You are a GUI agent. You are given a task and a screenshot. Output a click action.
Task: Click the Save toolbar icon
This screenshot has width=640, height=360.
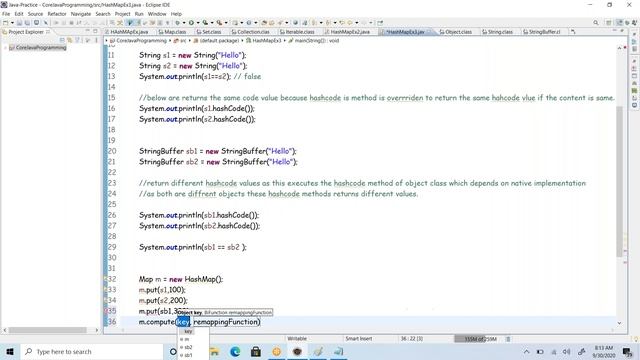coord(19,23)
